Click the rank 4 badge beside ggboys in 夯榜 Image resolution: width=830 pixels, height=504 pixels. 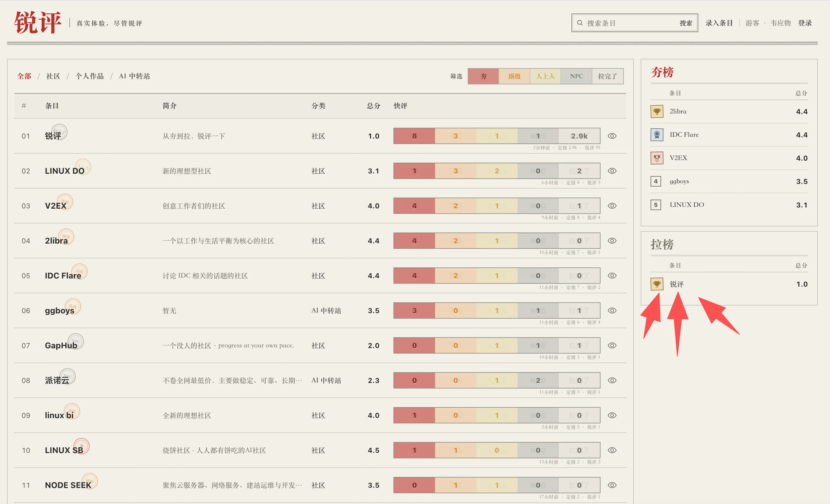(656, 181)
